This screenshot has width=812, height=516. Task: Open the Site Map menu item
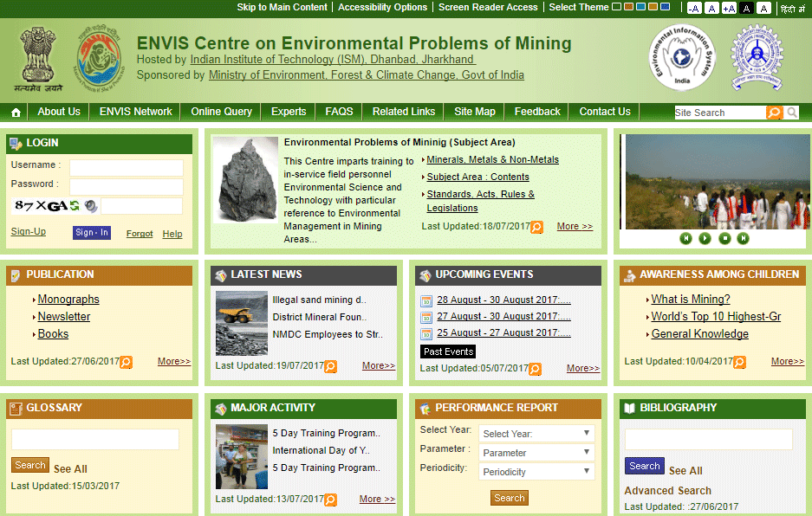pos(474,112)
